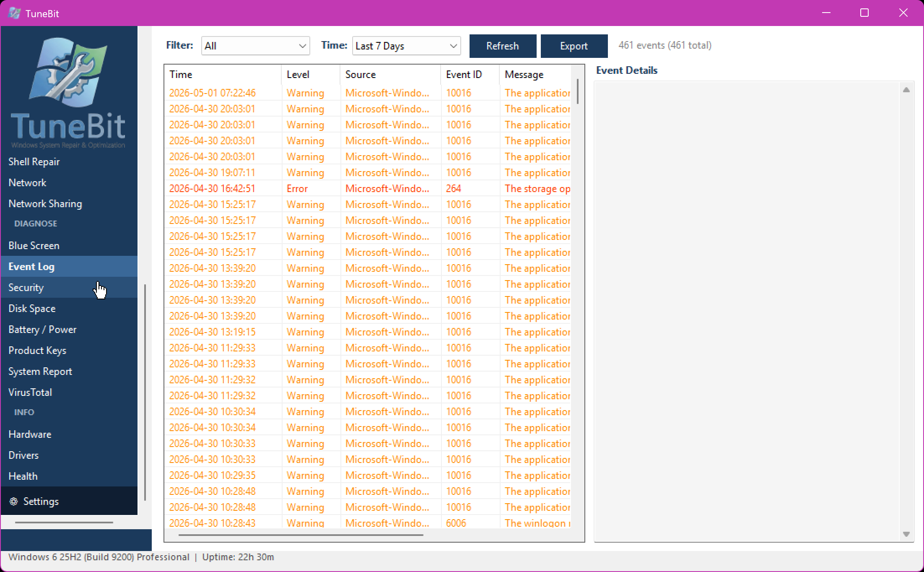Open the Network page
924x572 pixels.
69,182
